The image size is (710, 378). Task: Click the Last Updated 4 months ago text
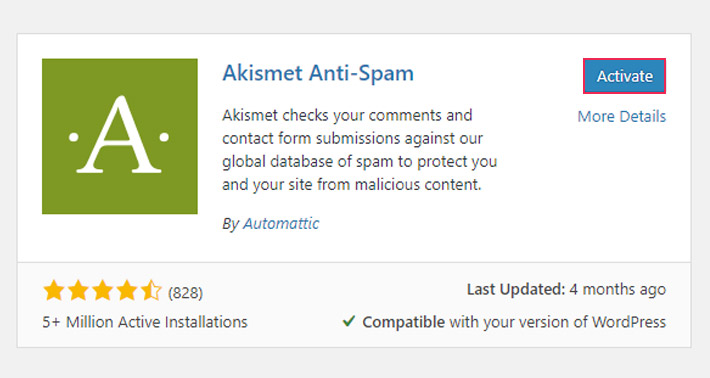tap(566, 289)
